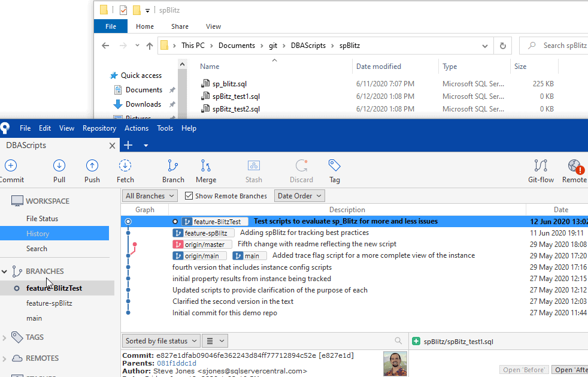This screenshot has height=377, width=588.
Task: Select the main branch in sidebar
Action: (34, 318)
